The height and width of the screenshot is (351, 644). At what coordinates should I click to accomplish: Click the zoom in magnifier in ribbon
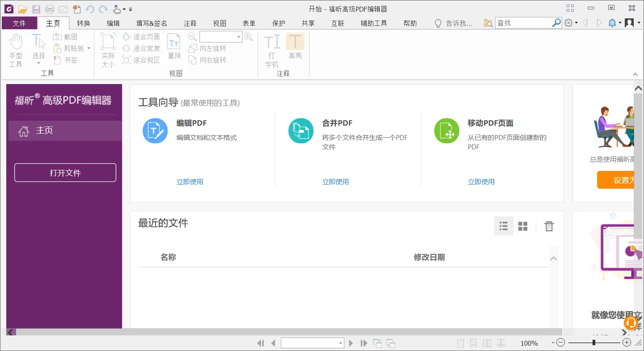point(249,37)
